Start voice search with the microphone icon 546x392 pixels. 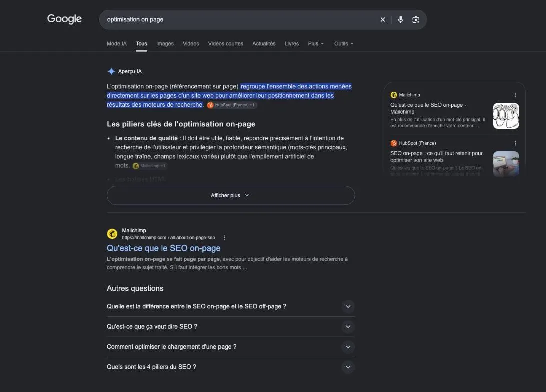(x=400, y=20)
